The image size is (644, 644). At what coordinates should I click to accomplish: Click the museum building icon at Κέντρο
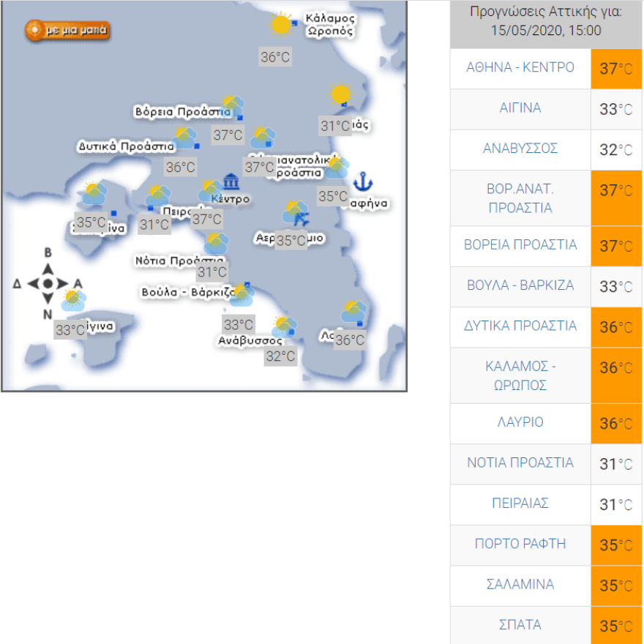click(x=232, y=181)
